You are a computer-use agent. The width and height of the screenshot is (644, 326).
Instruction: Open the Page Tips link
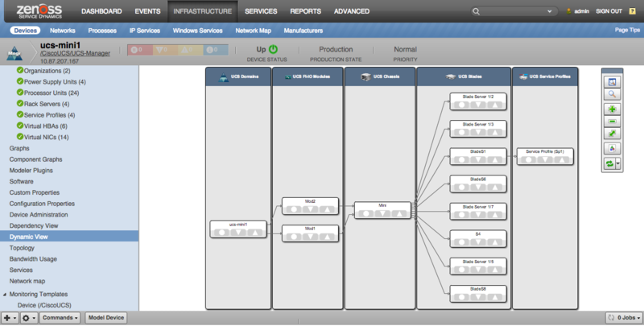[627, 30]
